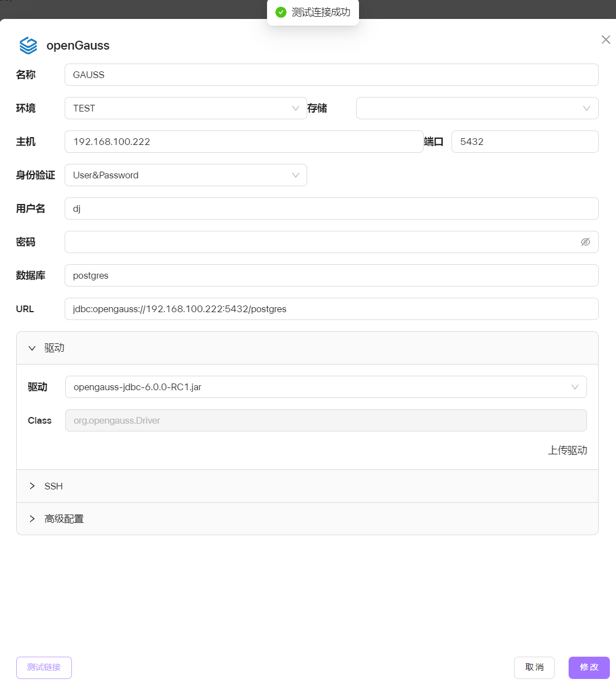
Task: Click the 取消 button
Action: [x=534, y=667]
